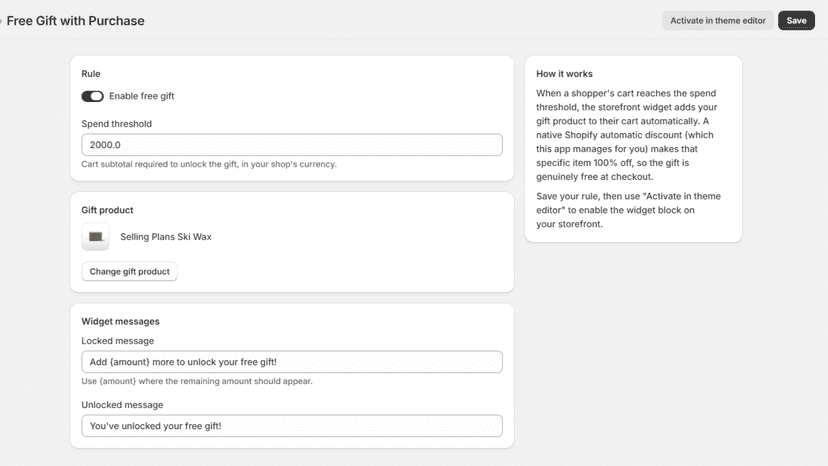Click the Locked message field label
This screenshot has width=828, height=466.
tap(118, 341)
